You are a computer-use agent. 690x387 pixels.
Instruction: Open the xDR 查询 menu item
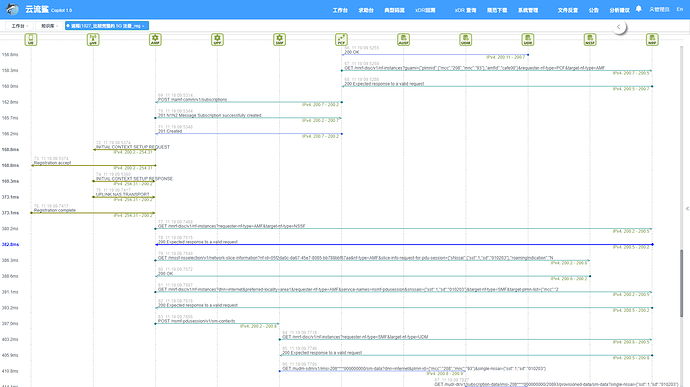click(x=466, y=10)
